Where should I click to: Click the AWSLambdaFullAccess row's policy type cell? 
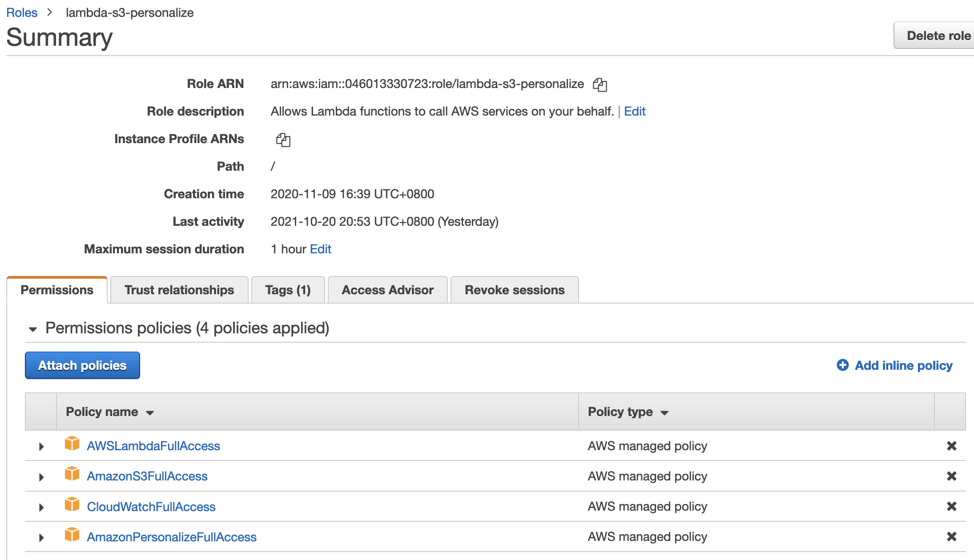[x=648, y=446]
